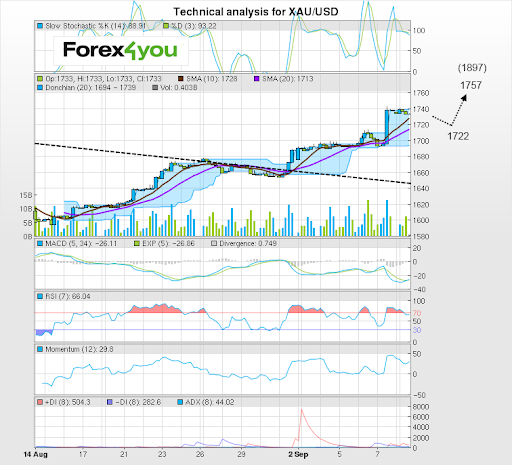The image size is (512, 465).
Task: Click the '2 Sep' date axis label
Action: tap(298, 454)
